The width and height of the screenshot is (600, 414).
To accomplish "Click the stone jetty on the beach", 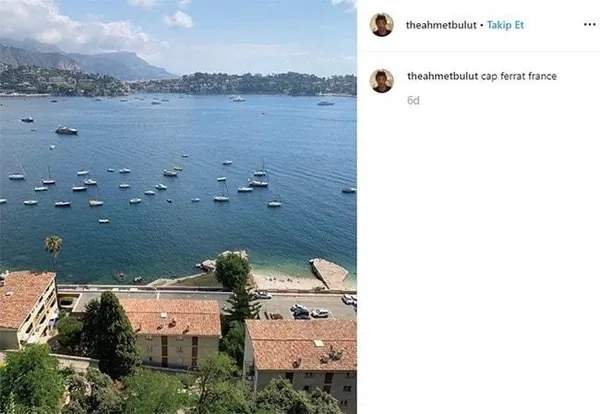I will (x=329, y=272).
